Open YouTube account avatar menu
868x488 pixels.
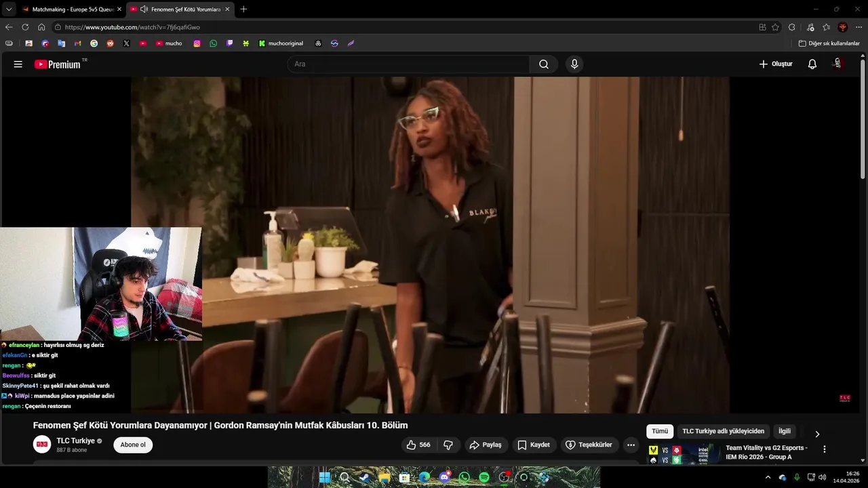[838, 64]
